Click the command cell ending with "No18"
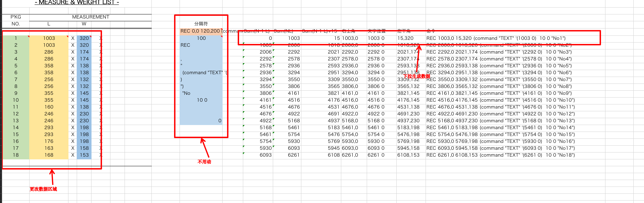This screenshot has width=644, height=203. point(500,155)
